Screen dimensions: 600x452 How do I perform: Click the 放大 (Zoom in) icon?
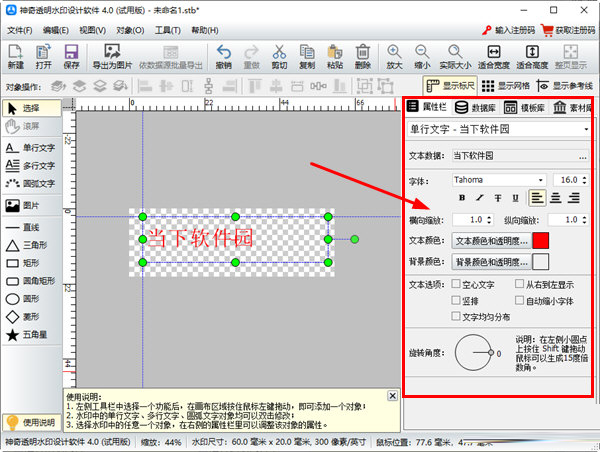point(395,57)
